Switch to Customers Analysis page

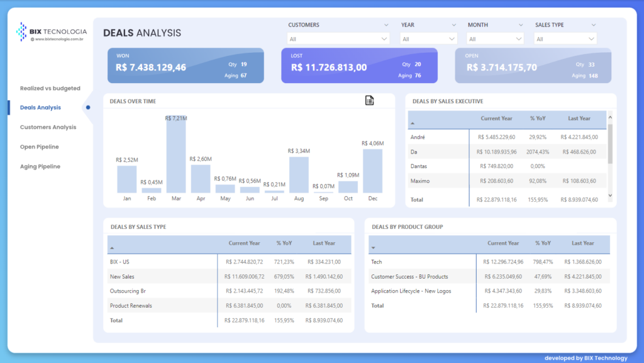tap(48, 127)
